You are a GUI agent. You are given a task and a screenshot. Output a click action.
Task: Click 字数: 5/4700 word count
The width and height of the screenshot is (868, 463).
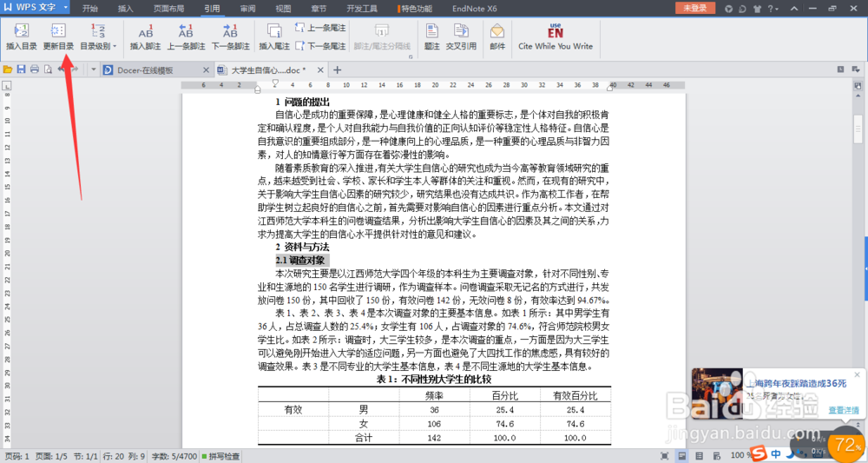pyautogui.click(x=174, y=456)
